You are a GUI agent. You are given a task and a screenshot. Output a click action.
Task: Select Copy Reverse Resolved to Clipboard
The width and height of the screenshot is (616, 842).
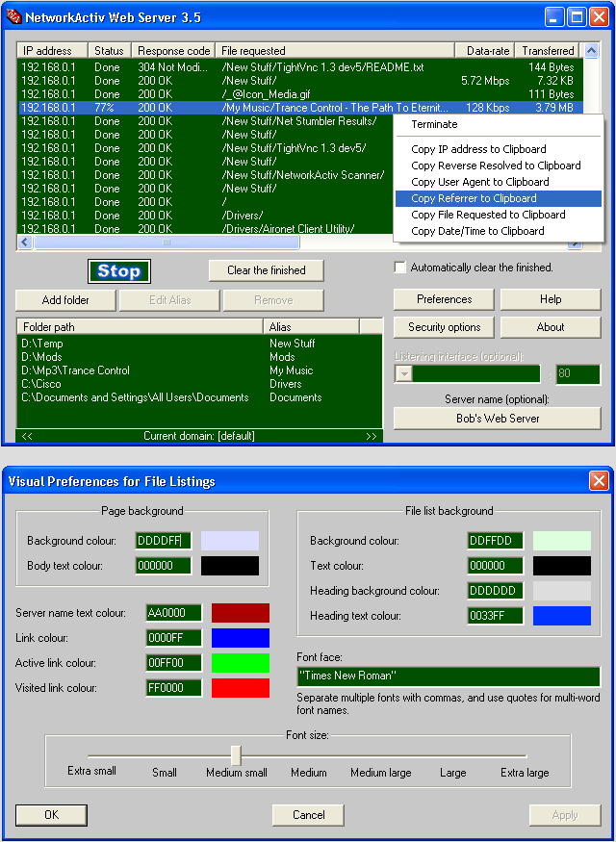(496, 166)
